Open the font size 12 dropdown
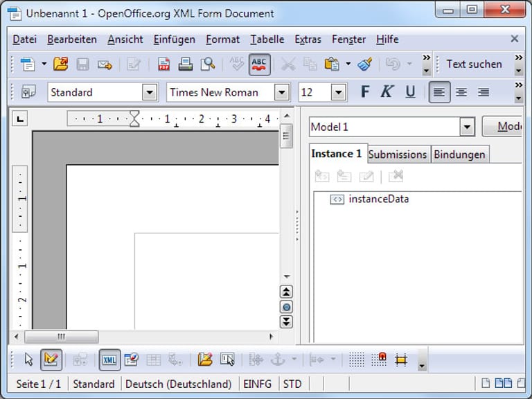This screenshot has width=532, height=399. click(x=338, y=92)
